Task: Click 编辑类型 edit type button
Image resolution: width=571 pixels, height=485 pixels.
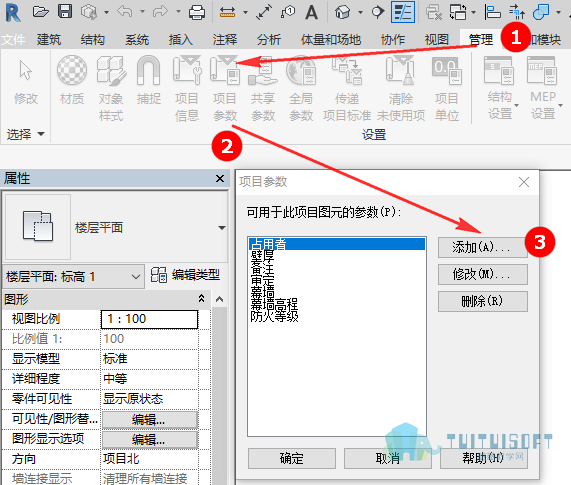Action: pos(186,275)
